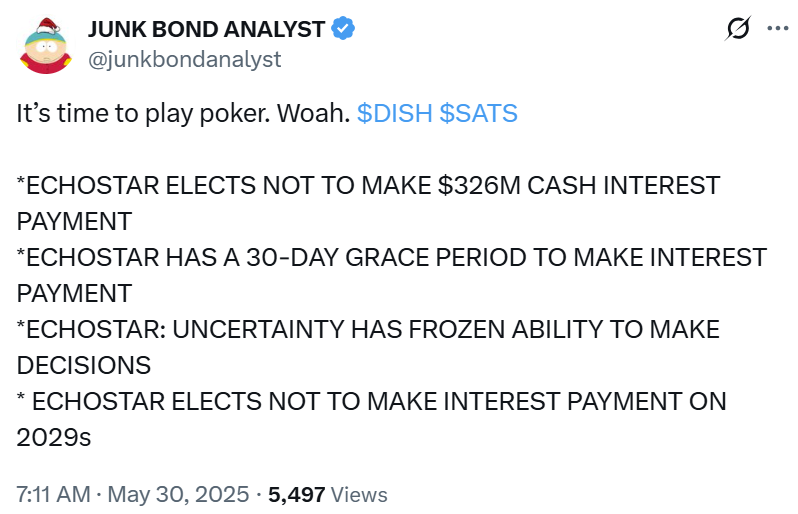798x514 pixels.
Task: Open JUNK BOND ANALYST display name
Action: tap(207, 29)
